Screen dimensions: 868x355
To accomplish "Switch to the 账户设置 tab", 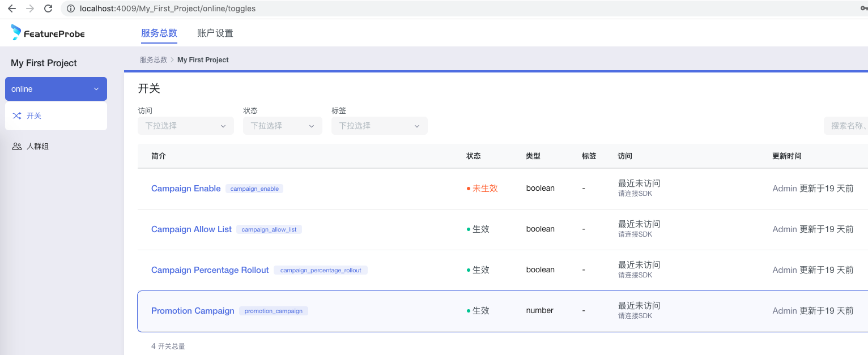I will pyautogui.click(x=215, y=33).
